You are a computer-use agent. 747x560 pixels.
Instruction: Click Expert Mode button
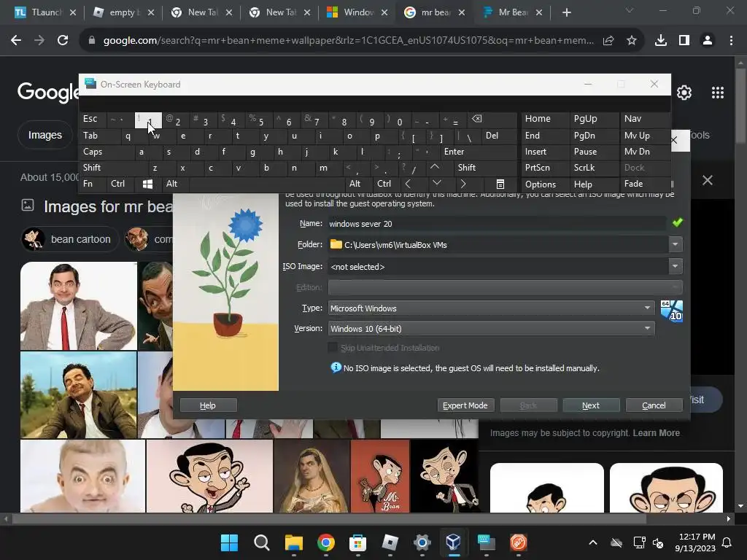tap(465, 405)
